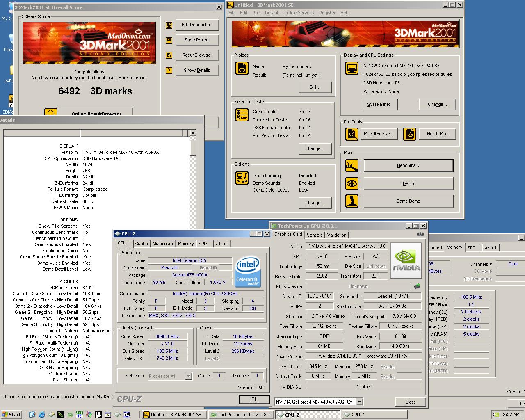Click the PLL icon in quick launch
Viewport: 525px width, 420px height.
127,415
